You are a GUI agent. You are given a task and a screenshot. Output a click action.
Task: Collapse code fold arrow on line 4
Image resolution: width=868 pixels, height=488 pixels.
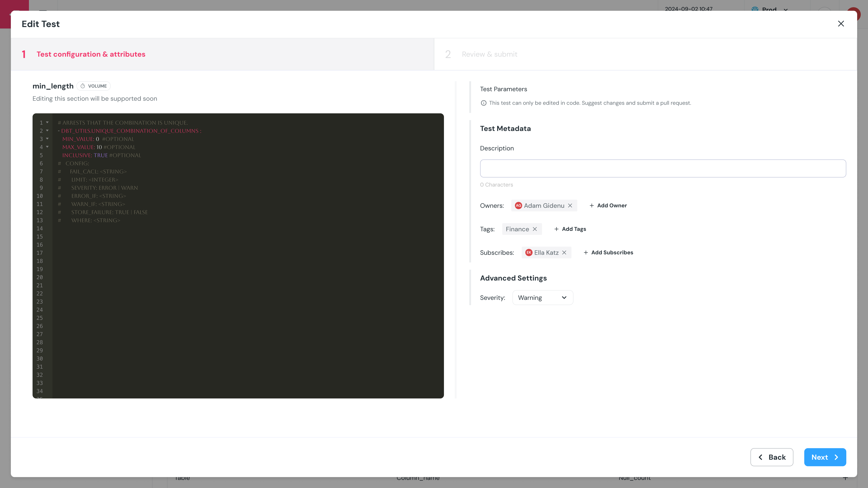[x=47, y=147]
